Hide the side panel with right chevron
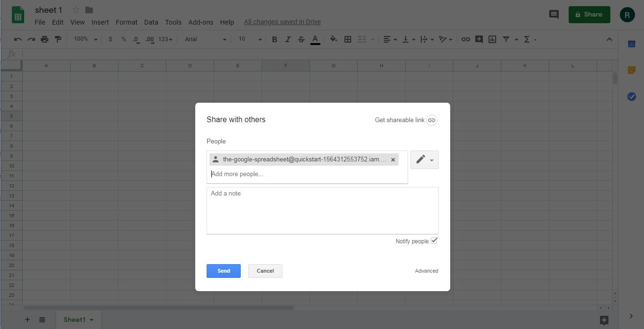 tap(631, 316)
